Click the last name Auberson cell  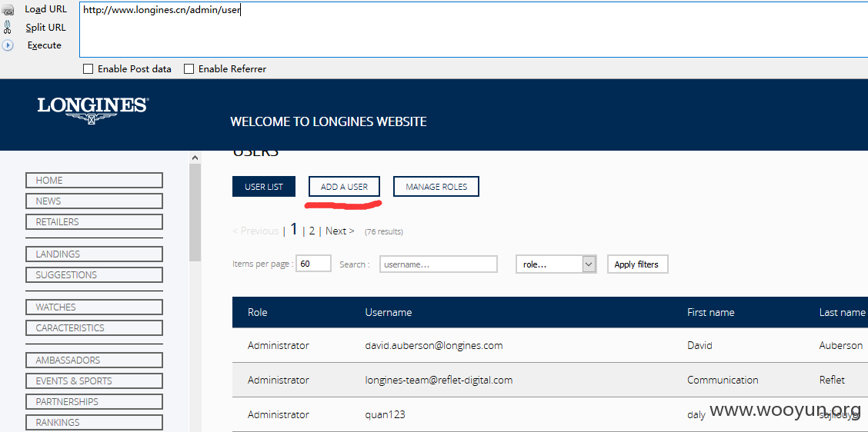pyautogui.click(x=841, y=345)
